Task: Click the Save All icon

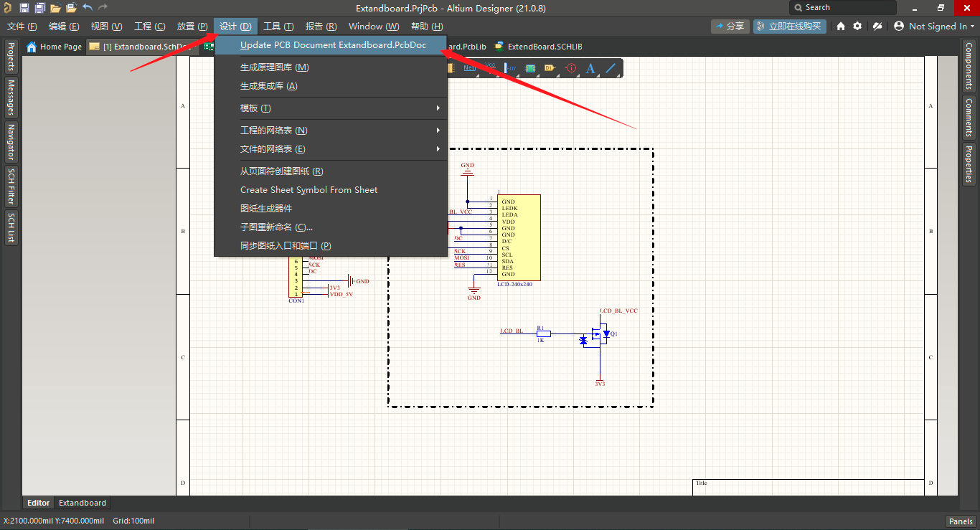Action: 40,8
